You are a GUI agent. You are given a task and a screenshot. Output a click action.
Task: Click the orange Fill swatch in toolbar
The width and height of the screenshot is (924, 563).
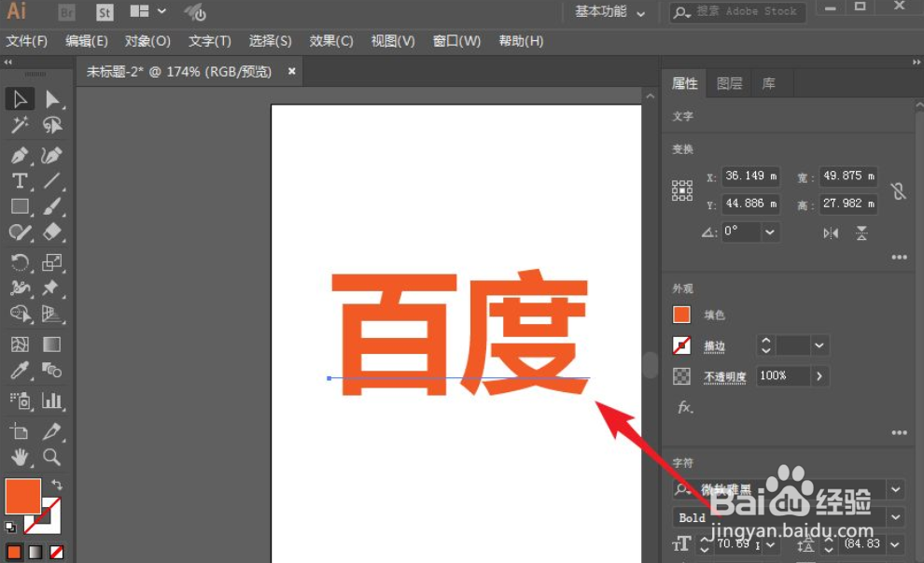pyautogui.click(x=23, y=497)
